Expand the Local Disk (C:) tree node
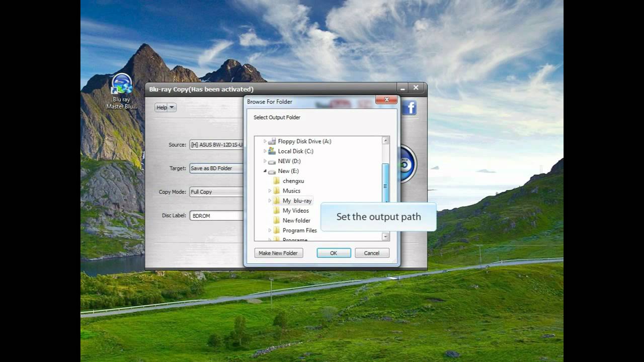 coord(265,151)
